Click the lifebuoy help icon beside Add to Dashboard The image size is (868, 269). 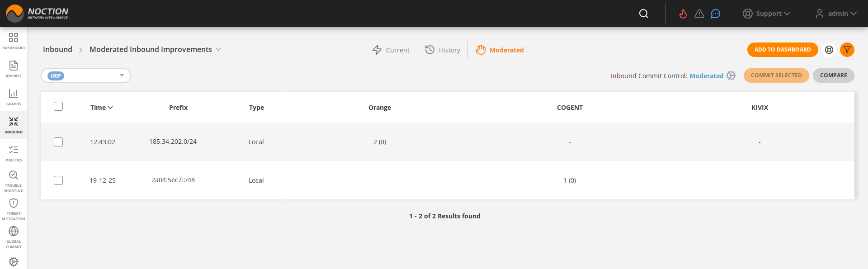[829, 50]
